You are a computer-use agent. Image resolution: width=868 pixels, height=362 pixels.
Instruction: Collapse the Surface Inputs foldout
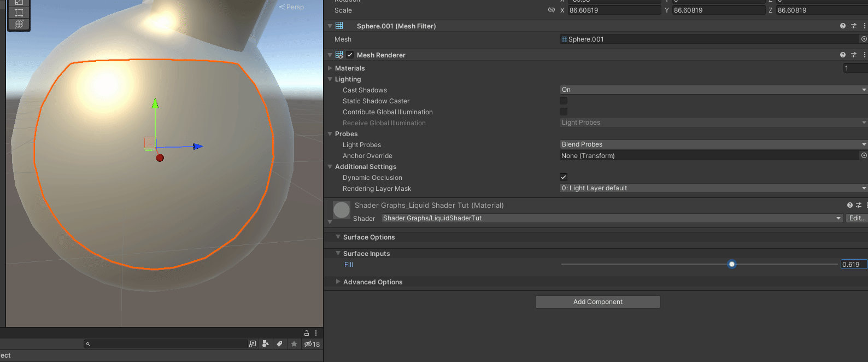(x=338, y=253)
